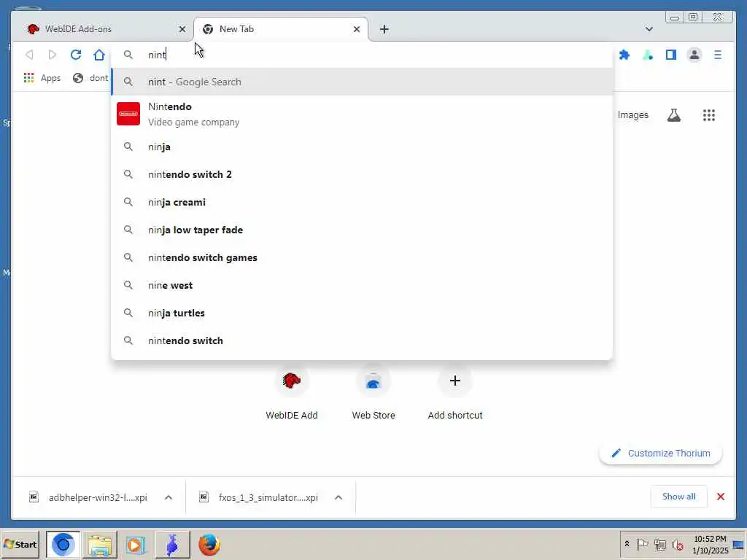Click the Show desktop button
Viewport: 747px width, 560px height.
point(738,544)
